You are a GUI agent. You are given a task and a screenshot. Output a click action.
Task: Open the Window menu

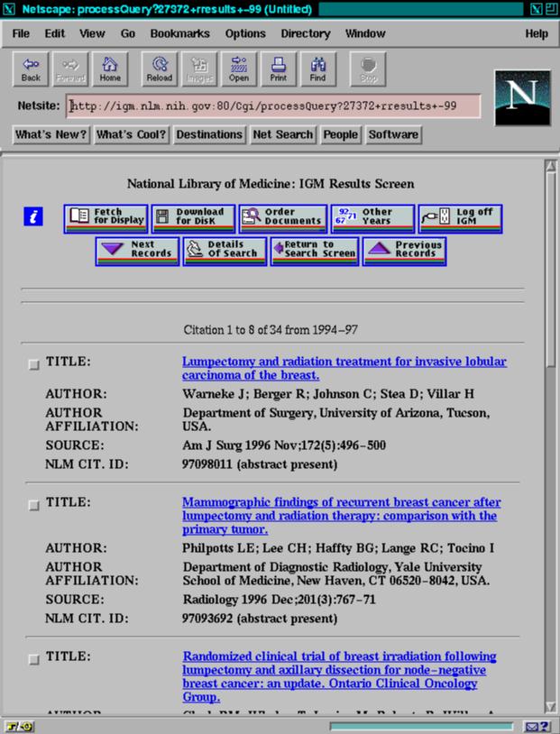(x=365, y=33)
